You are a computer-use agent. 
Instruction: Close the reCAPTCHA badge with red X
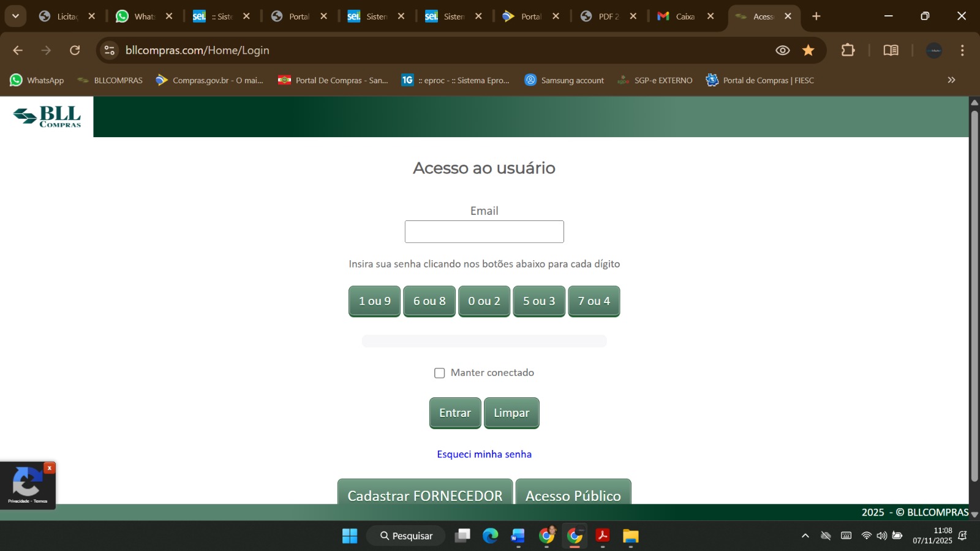50,468
